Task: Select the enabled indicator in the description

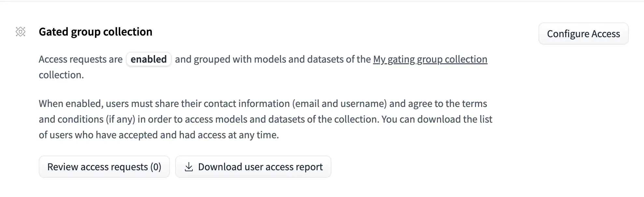Action: pos(148,59)
